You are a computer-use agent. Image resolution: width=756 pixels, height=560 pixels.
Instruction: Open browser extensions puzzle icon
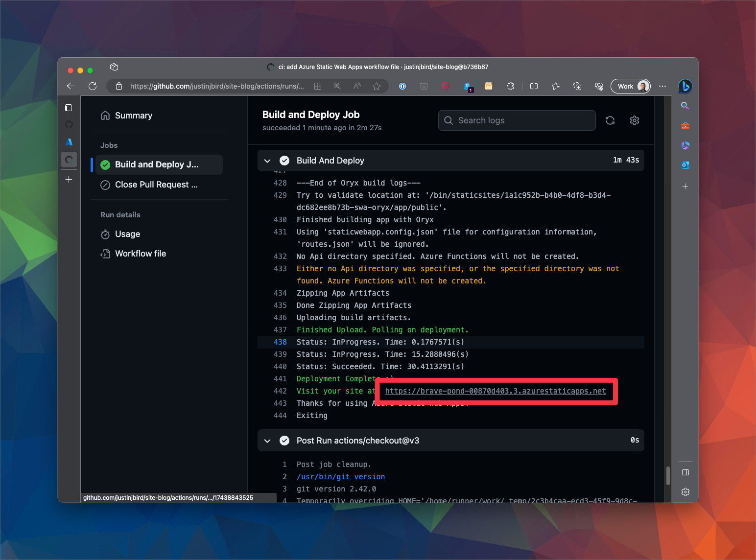click(x=510, y=86)
